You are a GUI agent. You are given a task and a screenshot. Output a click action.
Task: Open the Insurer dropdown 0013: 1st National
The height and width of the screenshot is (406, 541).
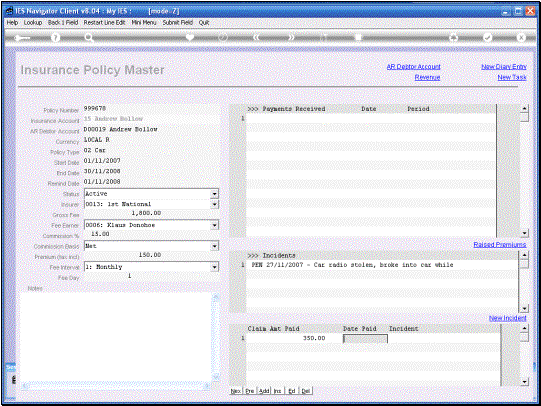click(215, 205)
